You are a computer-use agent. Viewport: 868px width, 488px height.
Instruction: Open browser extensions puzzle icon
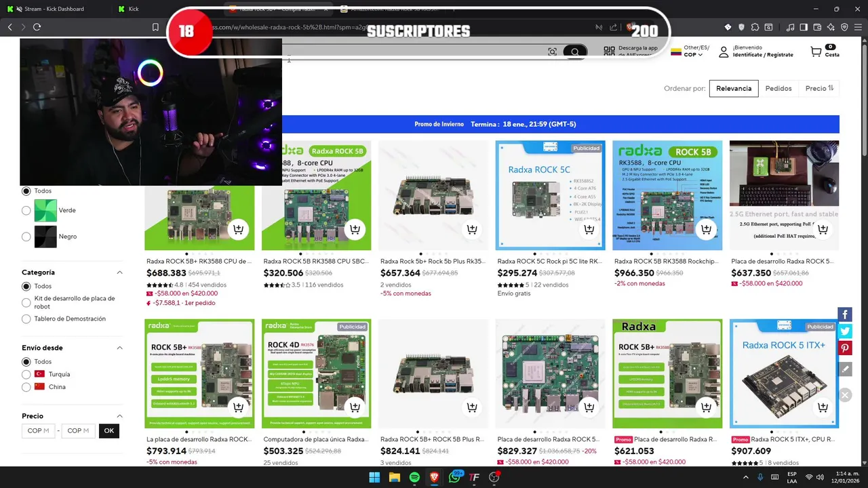(755, 27)
